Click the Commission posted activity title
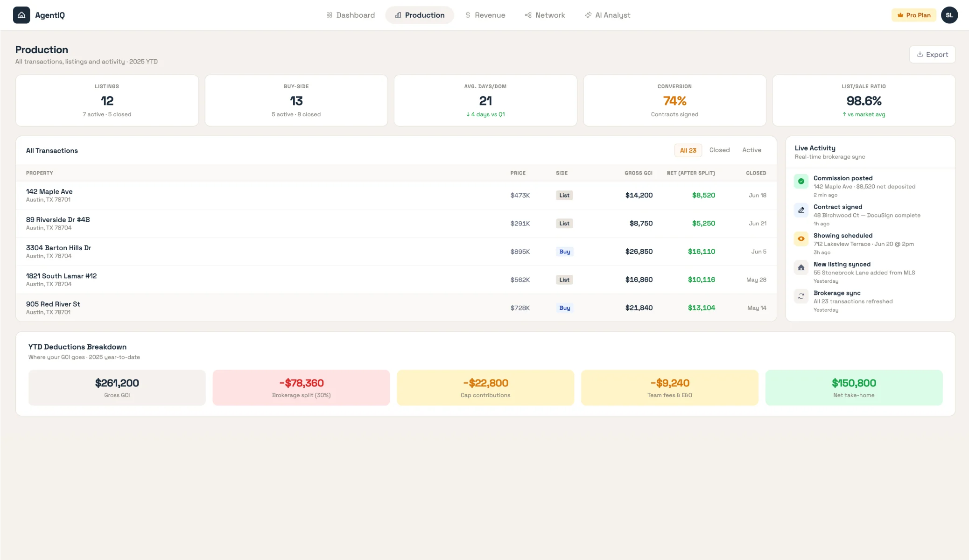The height and width of the screenshot is (560, 969). click(x=843, y=178)
